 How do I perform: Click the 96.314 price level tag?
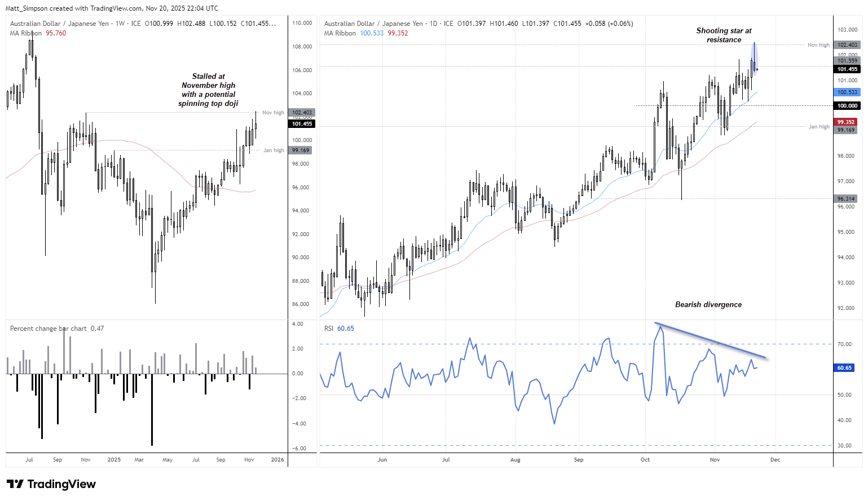point(845,198)
